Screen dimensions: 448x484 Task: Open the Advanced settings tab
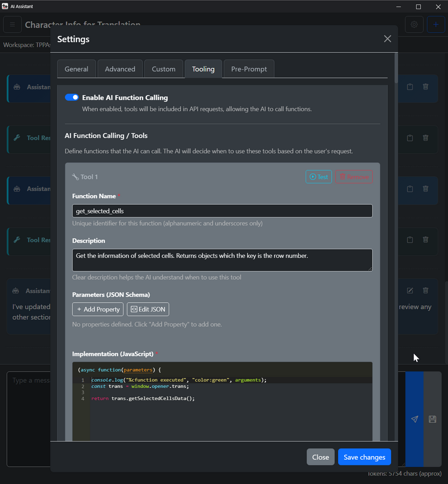120,69
